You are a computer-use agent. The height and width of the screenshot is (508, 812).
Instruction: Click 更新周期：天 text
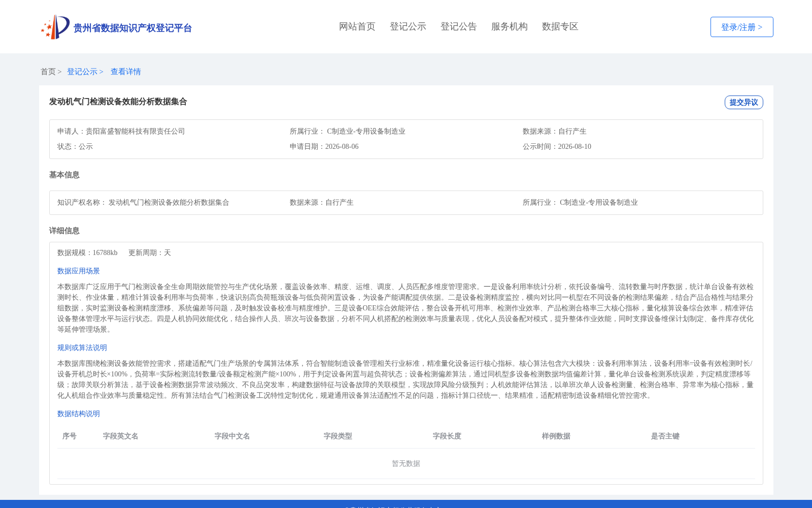click(x=150, y=252)
